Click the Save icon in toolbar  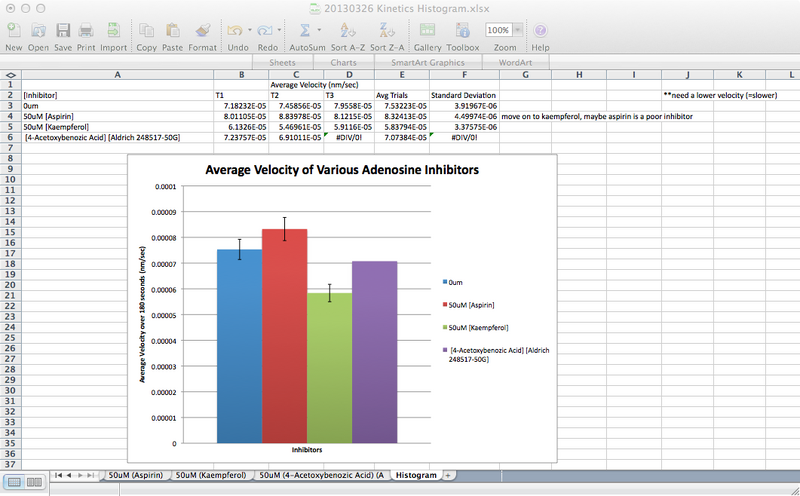pyautogui.click(x=63, y=31)
